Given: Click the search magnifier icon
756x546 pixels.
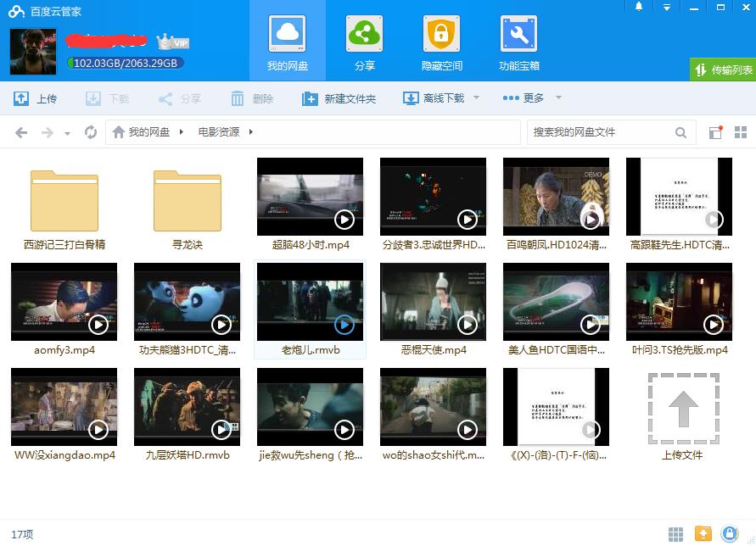Looking at the screenshot, I should pyautogui.click(x=680, y=132).
